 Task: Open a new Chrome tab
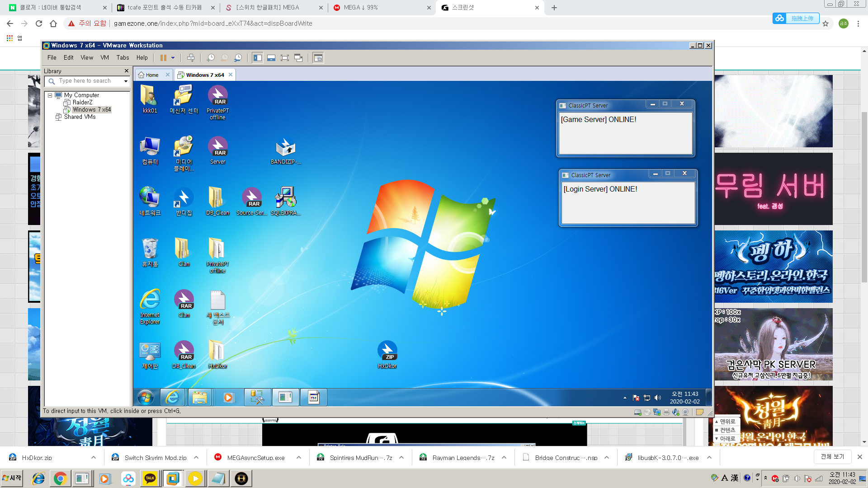(x=554, y=8)
